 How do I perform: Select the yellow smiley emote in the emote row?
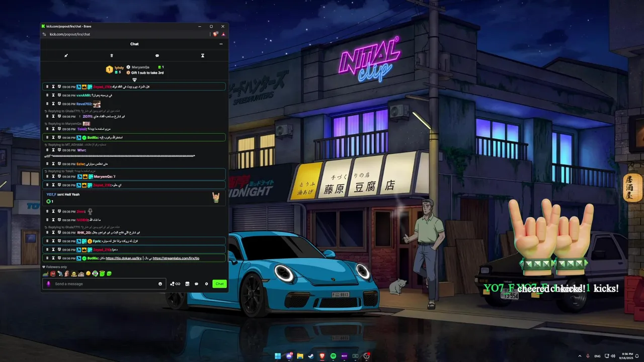(x=88, y=274)
